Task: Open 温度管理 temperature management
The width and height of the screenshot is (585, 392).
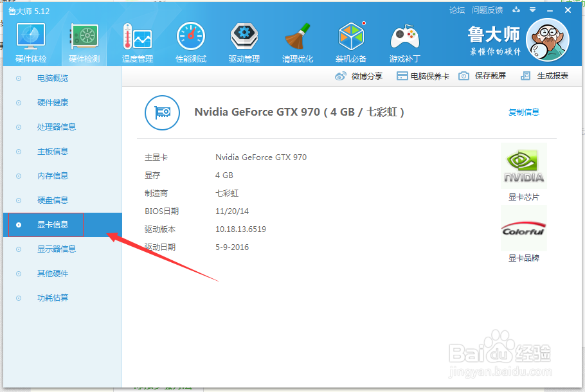Action: point(138,37)
